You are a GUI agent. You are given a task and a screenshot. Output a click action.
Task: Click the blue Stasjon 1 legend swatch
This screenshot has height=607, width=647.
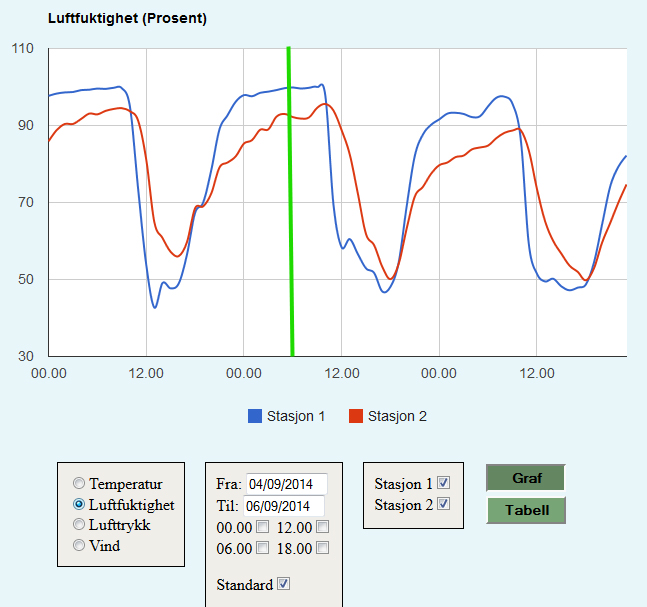point(254,416)
